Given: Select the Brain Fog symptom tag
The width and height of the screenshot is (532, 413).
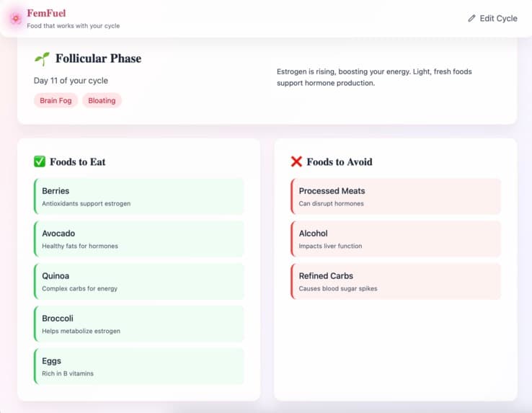Looking at the screenshot, I should pos(56,100).
